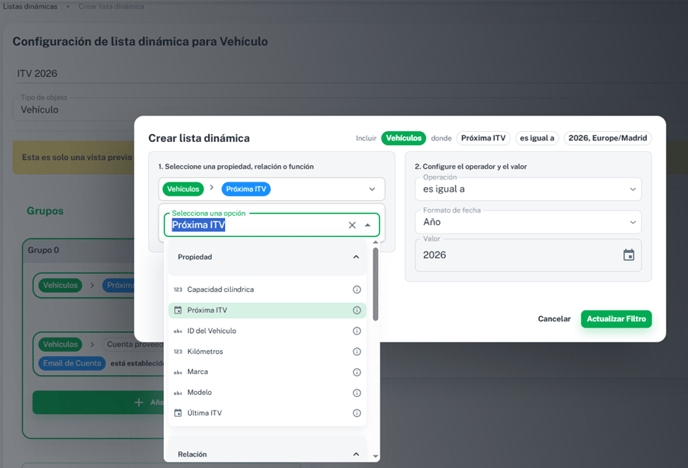
Task: Click the options list scrollbar
Action: [376, 285]
